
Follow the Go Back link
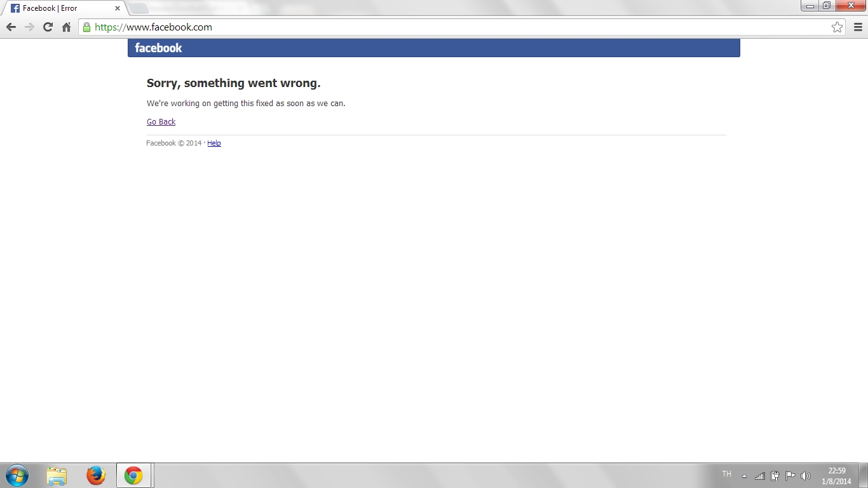point(161,121)
